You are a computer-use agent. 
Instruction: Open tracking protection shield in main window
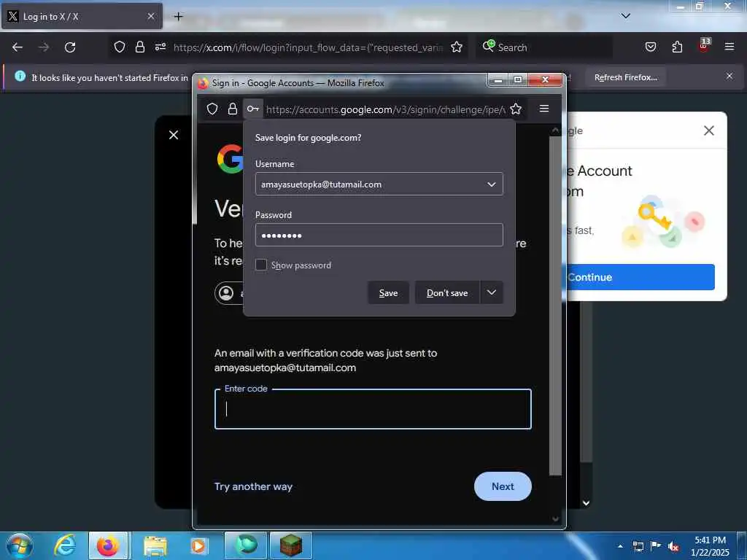pos(120,47)
